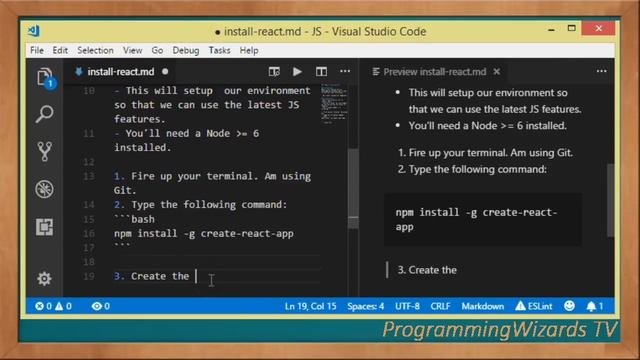
Task: Open the Extensions view
Action: pos(44,227)
